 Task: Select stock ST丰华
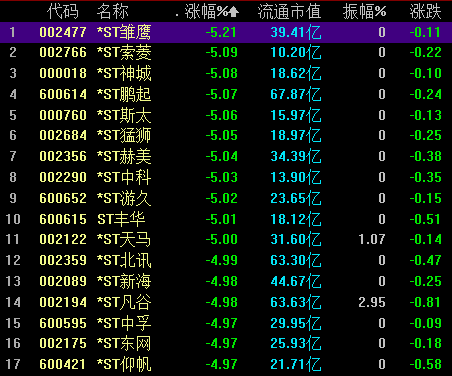(x=121, y=219)
